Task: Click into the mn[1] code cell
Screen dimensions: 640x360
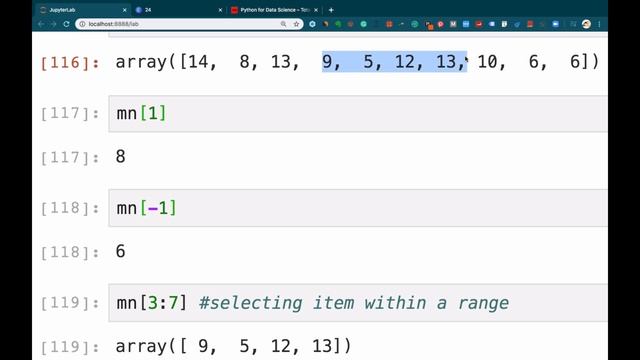Action: pos(358,113)
